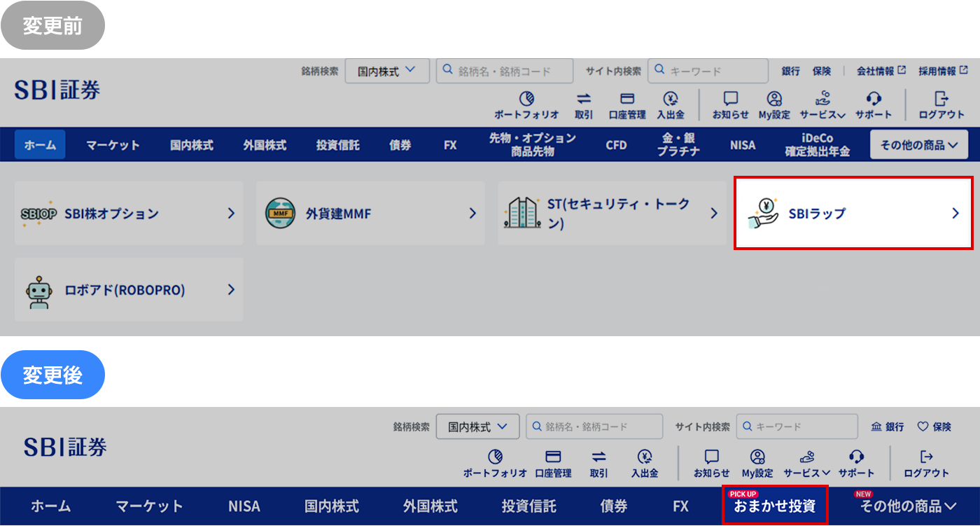The image size is (980, 526).
Task: Open ポートフォリオ icon in the after header
Action: (495, 464)
